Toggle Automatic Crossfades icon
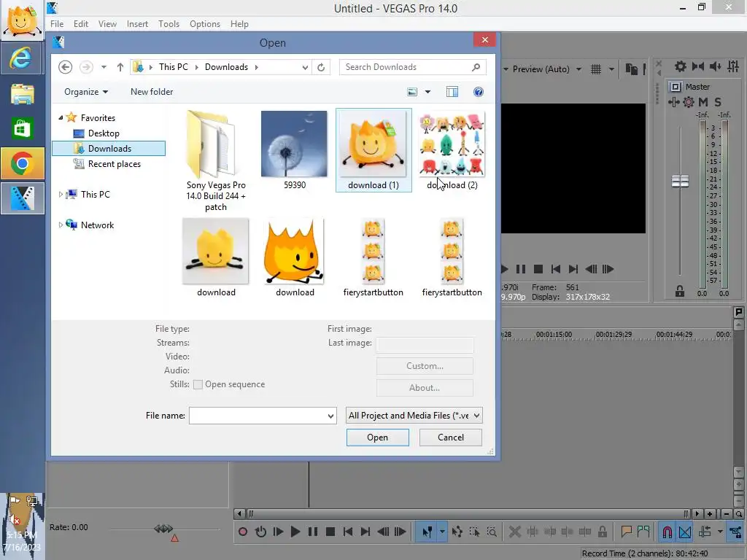The height and width of the screenshot is (560, 747). 684,532
